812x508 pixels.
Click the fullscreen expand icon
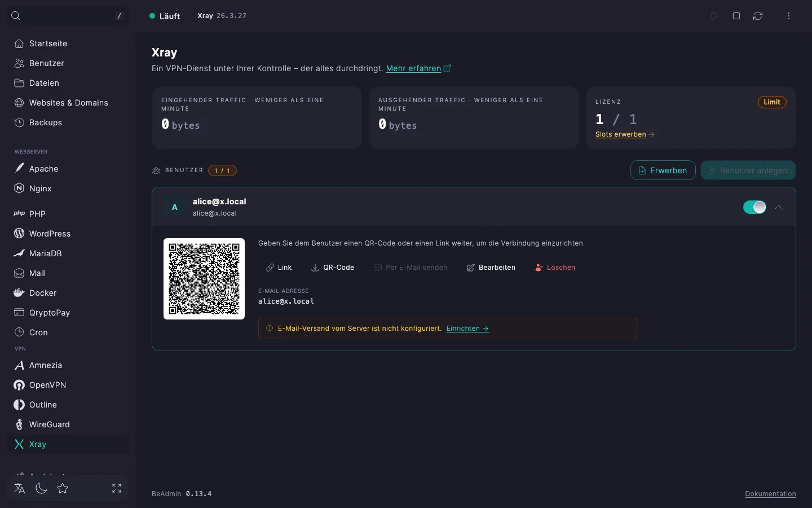pyautogui.click(x=117, y=488)
